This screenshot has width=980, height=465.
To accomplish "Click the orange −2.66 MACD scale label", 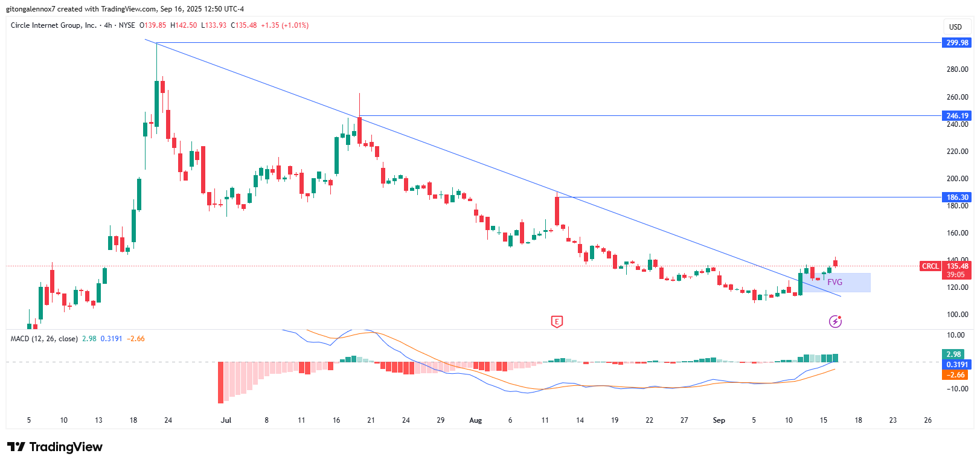I will pos(955,375).
